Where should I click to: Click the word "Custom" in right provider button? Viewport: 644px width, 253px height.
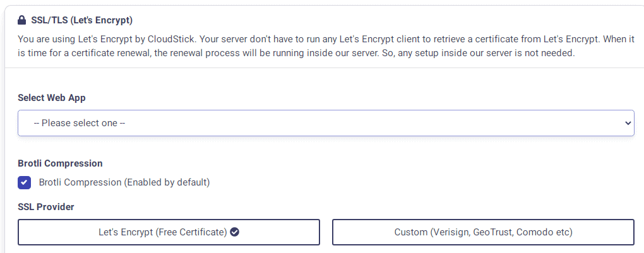[410, 232]
